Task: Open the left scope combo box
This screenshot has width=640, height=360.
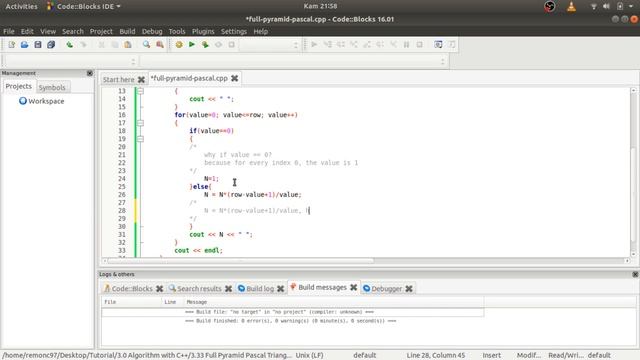Action: (70, 61)
